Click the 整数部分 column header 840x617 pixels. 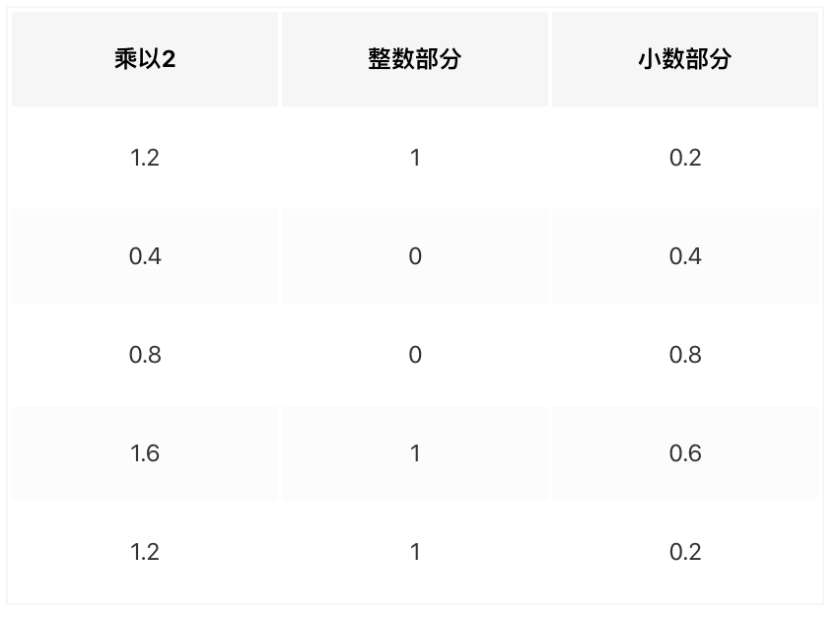(x=415, y=59)
